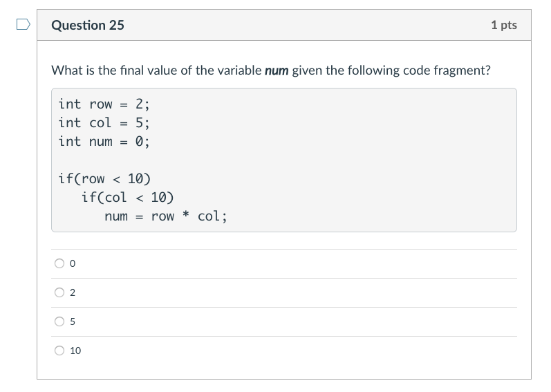Choose the radio button for answer 5
Viewport: 551px width, 392px height.
[x=60, y=321]
